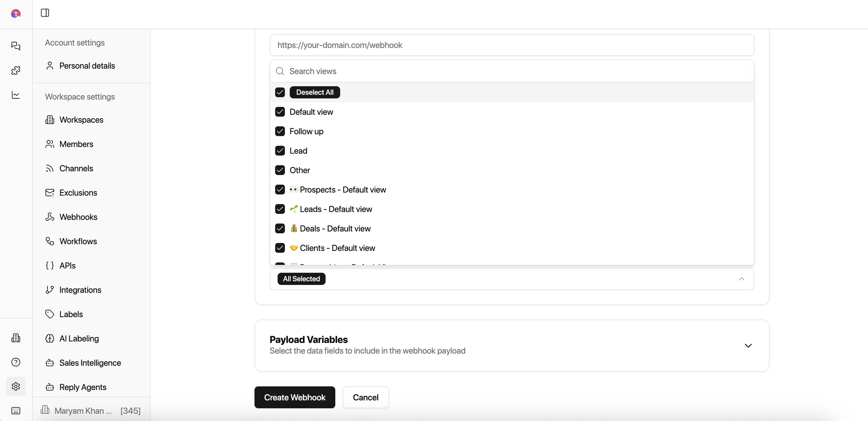Viewport: 868px width, 421px height.
Task: Open the analytics chart icon in sidebar
Action: [x=16, y=95]
